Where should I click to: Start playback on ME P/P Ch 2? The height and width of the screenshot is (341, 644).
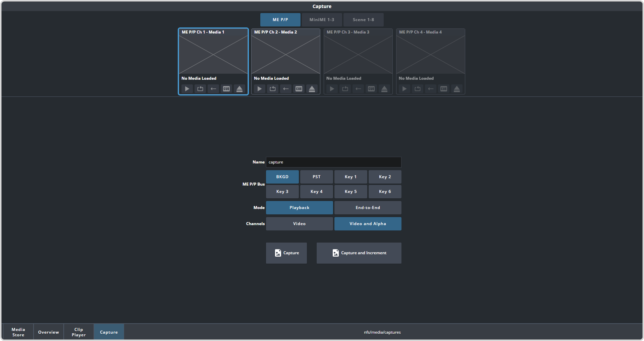coord(260,89)
